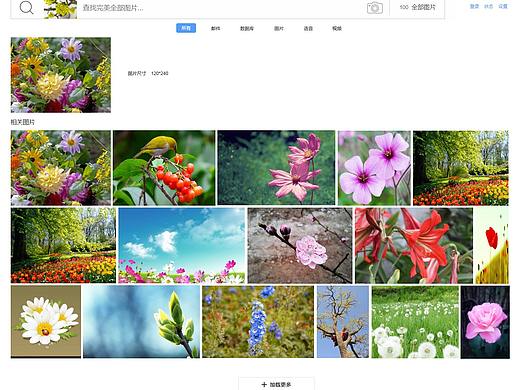This screenshot has width=520, height=390.
Task: Open the blue sky with clouds thumbnail
Action: click(x=182, y=245)
